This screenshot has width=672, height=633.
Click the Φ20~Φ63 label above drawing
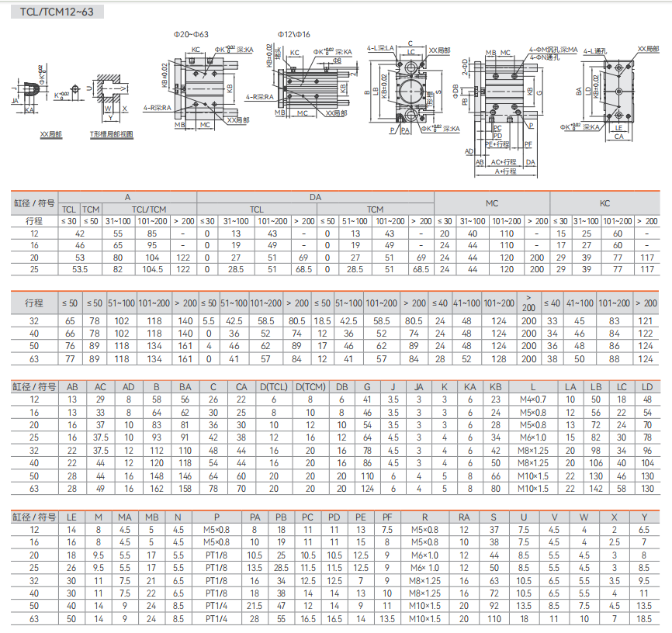(x=191, y=35)
